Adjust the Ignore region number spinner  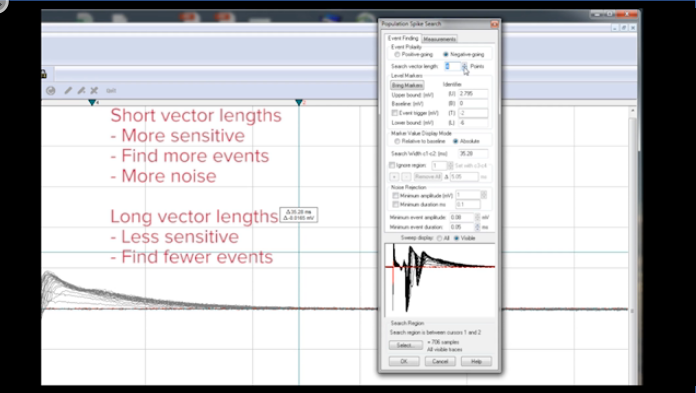coord(450,166)
